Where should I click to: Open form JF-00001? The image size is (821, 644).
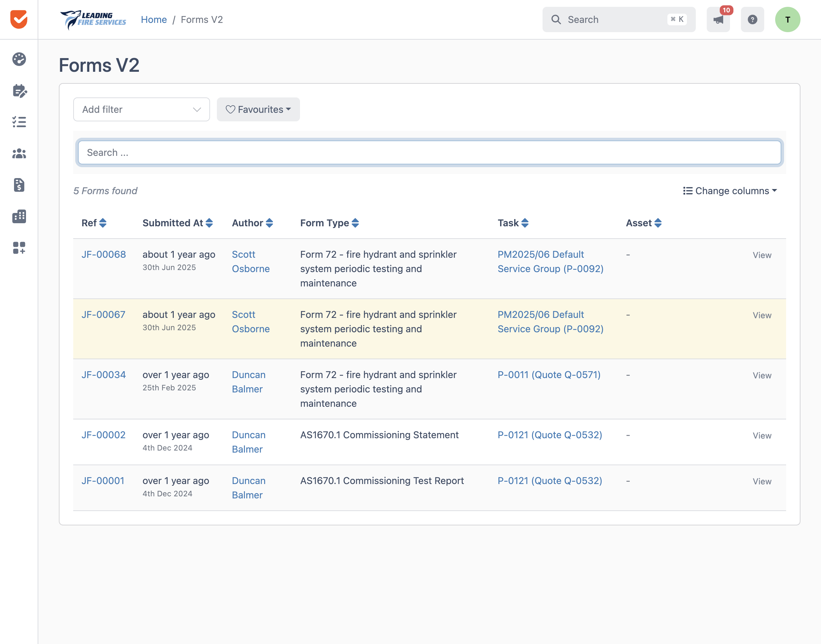pos(103,481)
